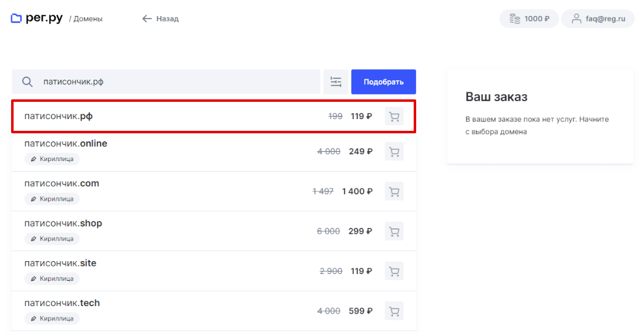Go back using Назад link
Viewport: 644px width, 332px height.
point(161,19)
